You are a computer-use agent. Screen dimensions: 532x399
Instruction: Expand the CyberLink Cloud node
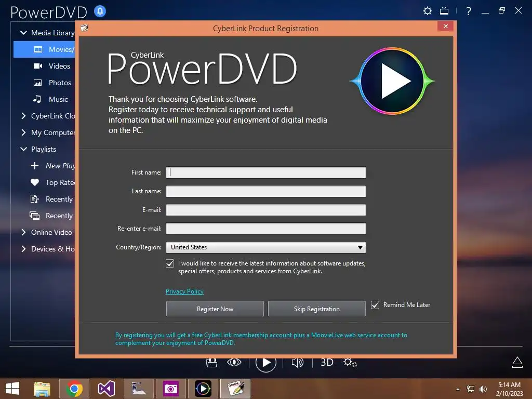pyautogui.click(x=23, y=116)
